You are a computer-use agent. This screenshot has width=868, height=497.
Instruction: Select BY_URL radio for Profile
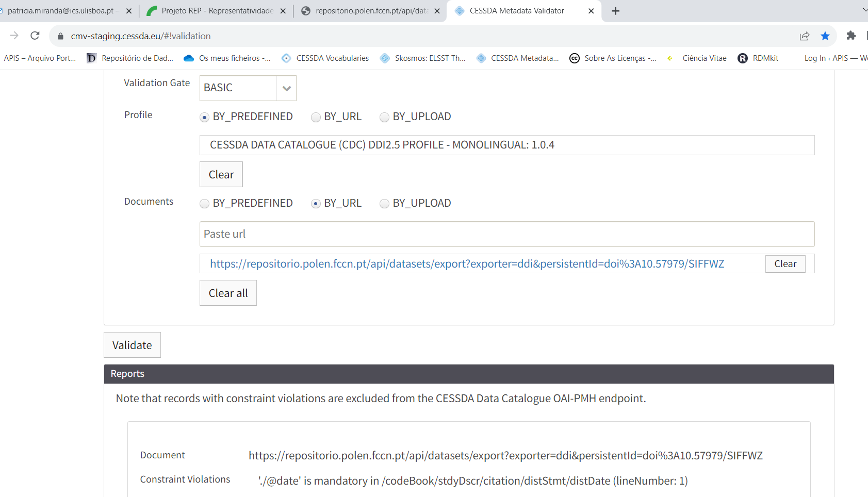click(316, 118)
